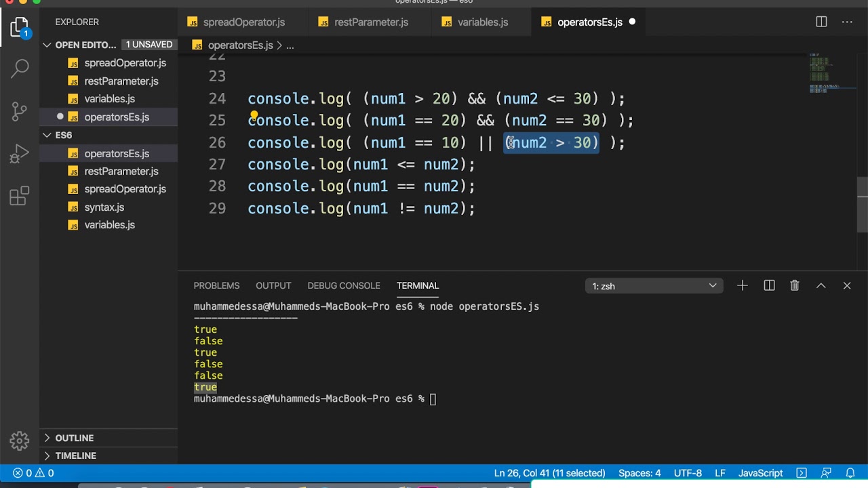Click line number 29 in gutter
The width and height of the screenshot is (868, 488).
click(217, 209)
